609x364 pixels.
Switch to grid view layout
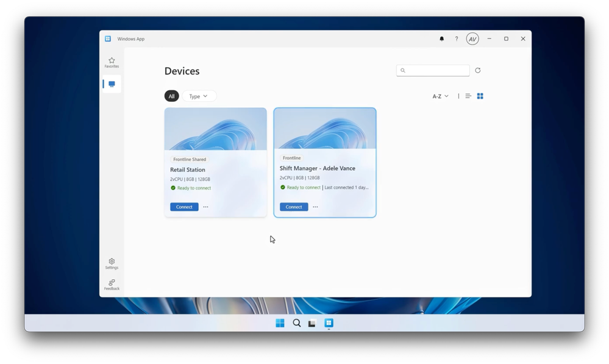480,96
